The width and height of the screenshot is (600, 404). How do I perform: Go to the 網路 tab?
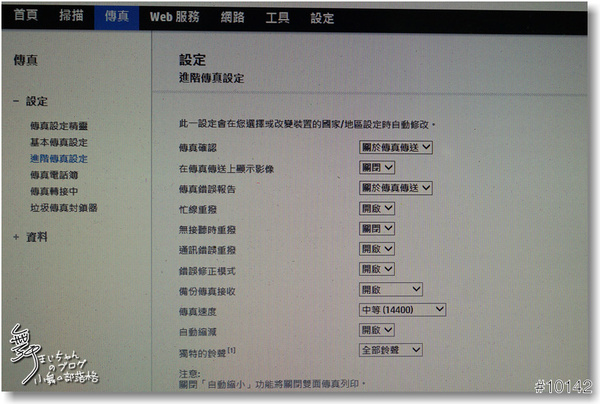tap(232, 17)
